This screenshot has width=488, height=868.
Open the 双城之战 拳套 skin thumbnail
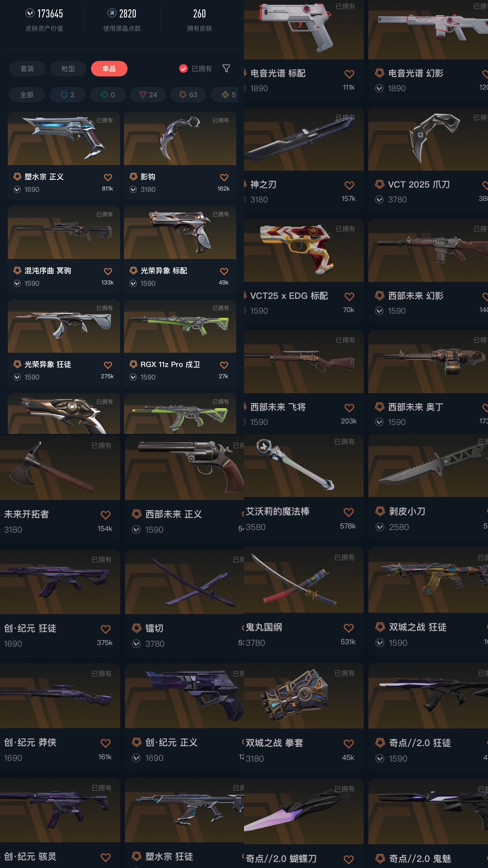[x=303, y=696]
